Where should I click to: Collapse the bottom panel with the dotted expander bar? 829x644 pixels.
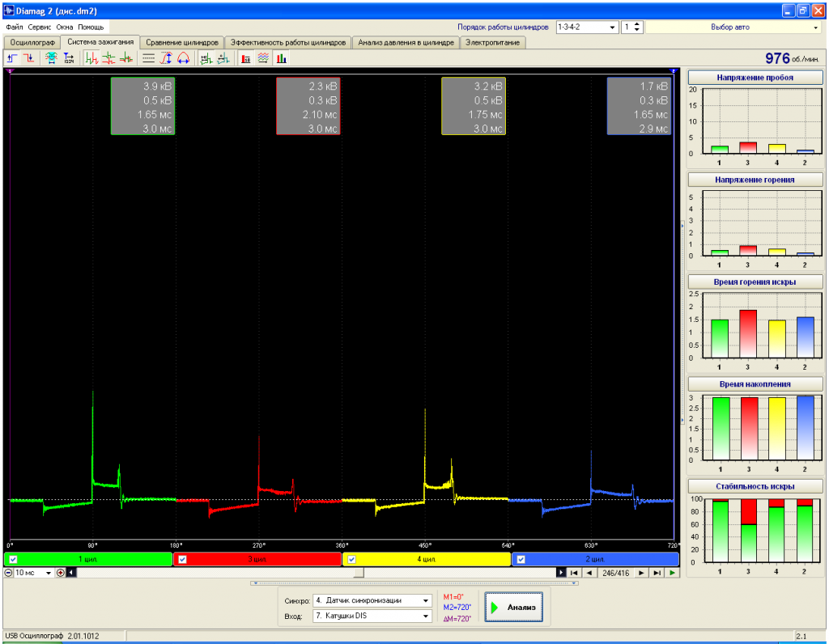coord(414,583)
